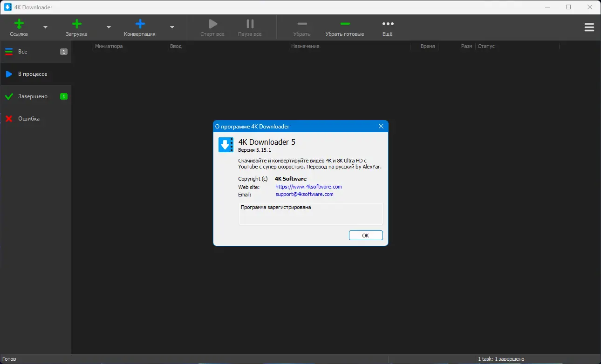Image resolution: width=601 pixels, height=364 pixels.
Task: Click the 4K Software copyright name
Action: coord(291,179)
